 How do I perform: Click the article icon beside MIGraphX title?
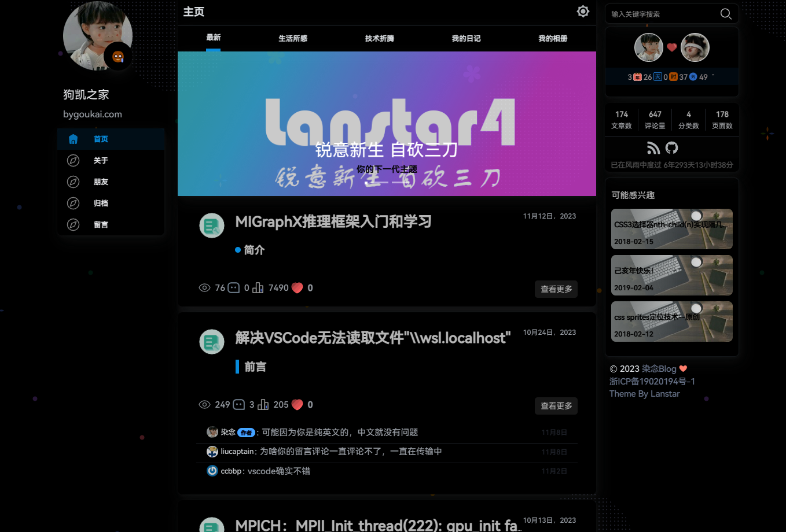pyautogui.click(x=212, y=226)
